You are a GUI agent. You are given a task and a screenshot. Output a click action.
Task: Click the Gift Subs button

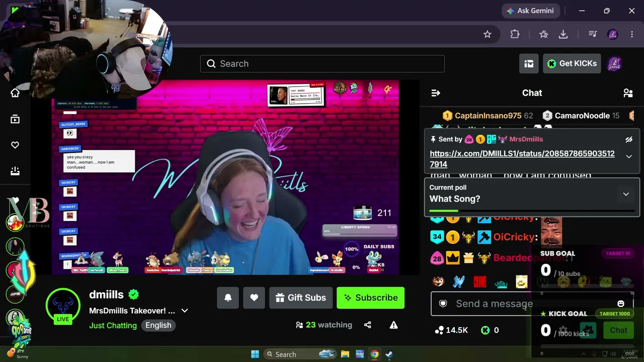click(301, 298)
